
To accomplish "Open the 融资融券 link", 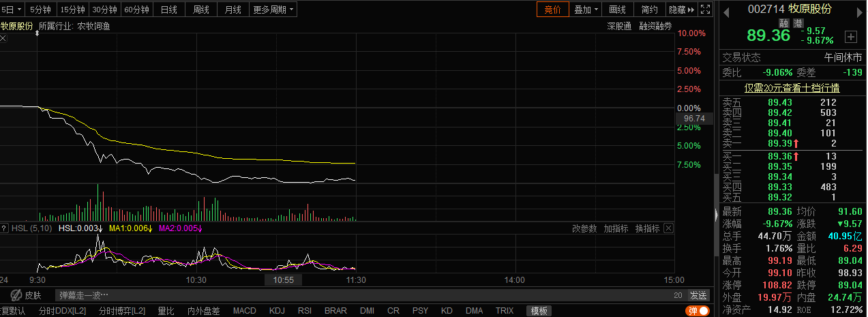I will click(655, 26).
